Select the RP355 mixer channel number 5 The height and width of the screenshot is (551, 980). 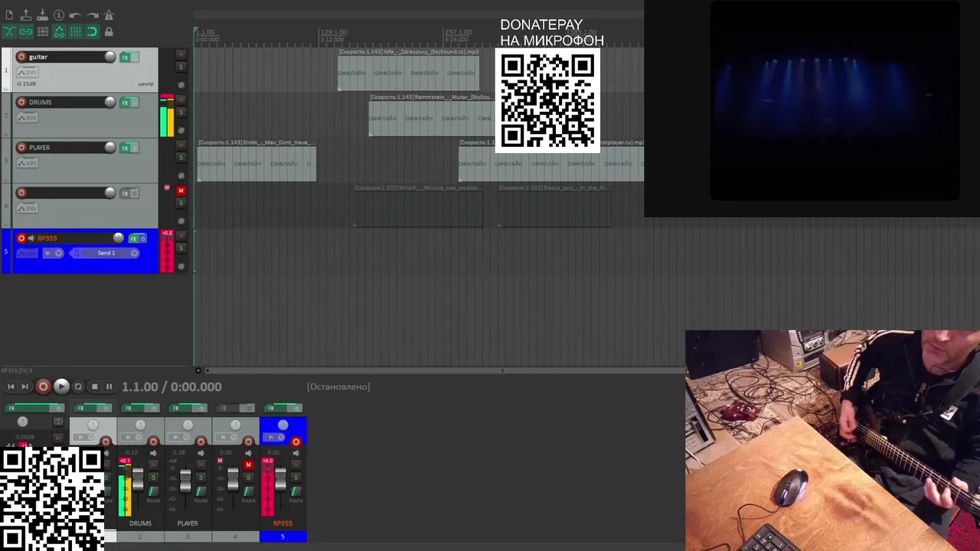(283, 536)
